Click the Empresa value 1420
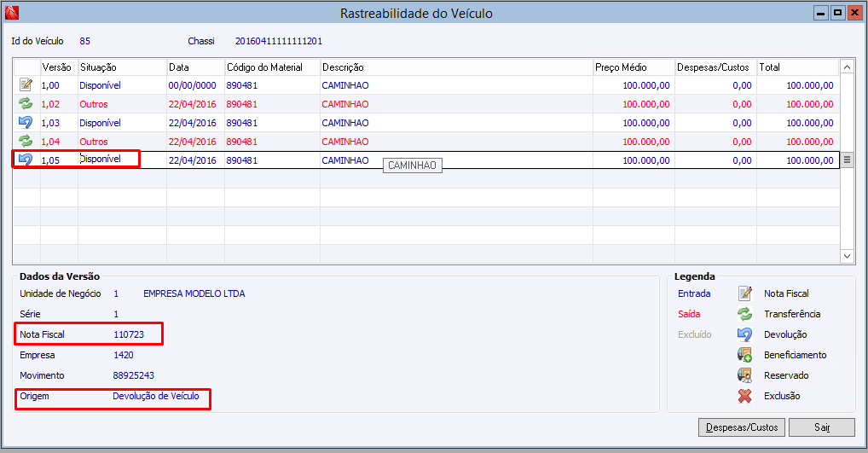This screenshot has height=453, width=868. click(124, 355)
